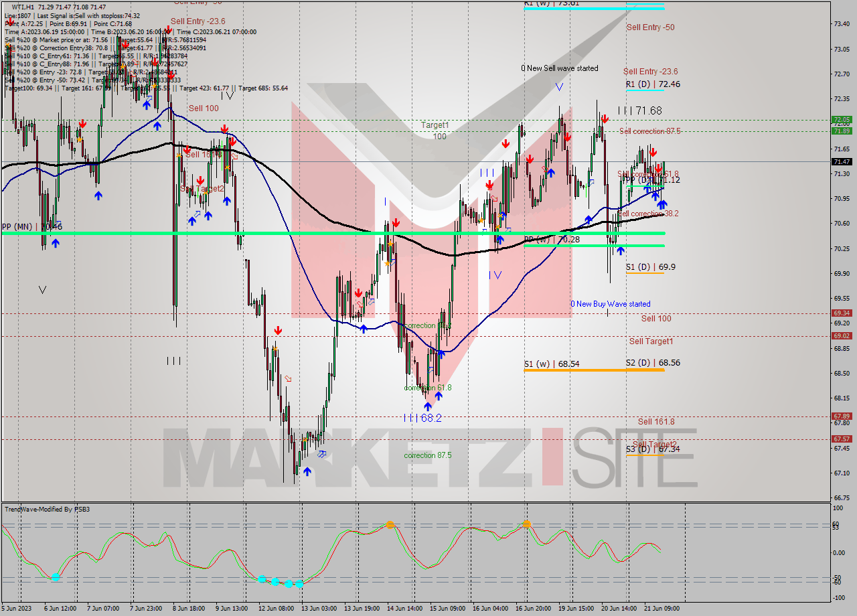Select the '5 Jun 2023' date label

(x=17, y=609)
